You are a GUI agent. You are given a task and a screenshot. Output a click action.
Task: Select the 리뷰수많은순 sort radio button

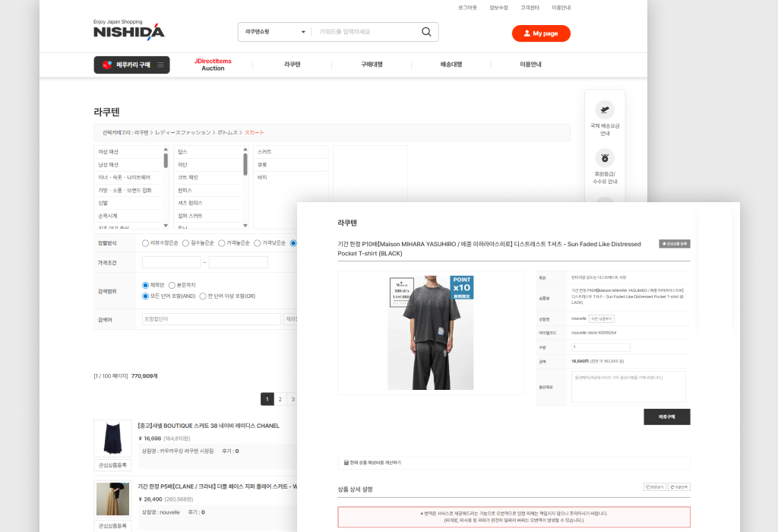[146, 243]
